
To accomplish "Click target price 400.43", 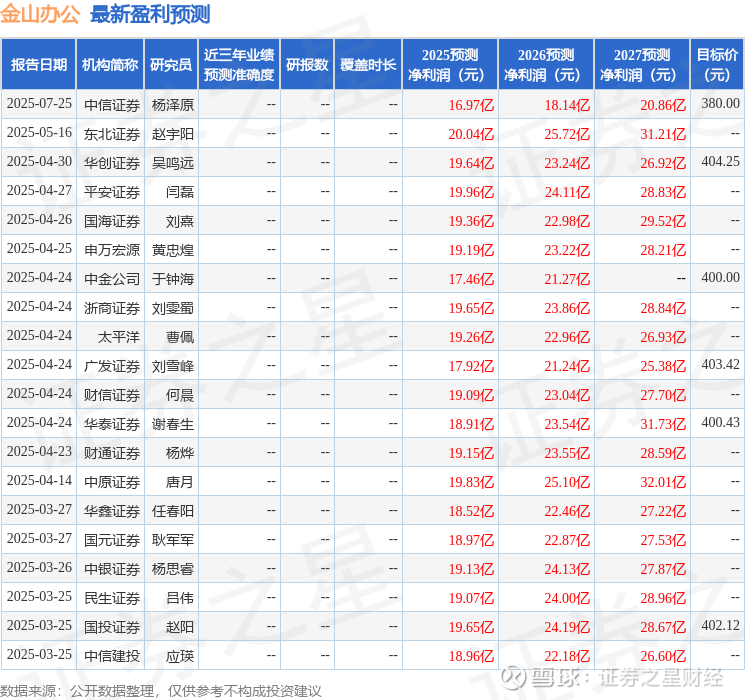I will tap(720, 422).
